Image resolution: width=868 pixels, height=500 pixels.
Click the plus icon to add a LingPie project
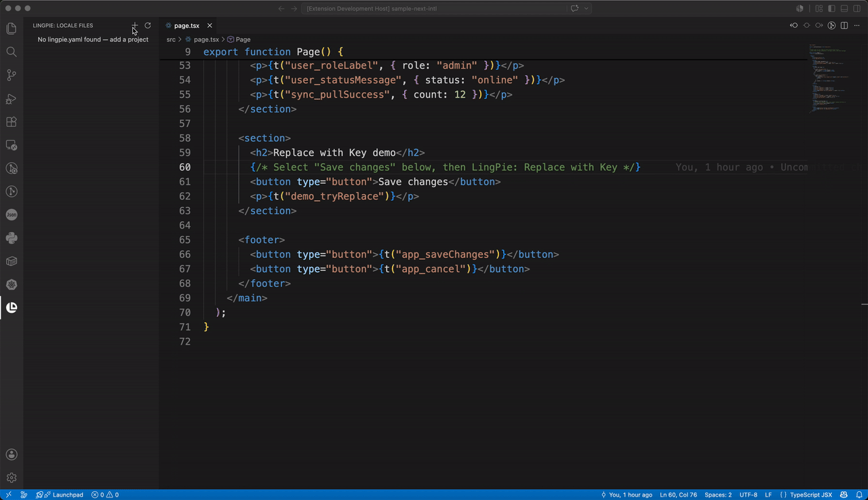135,25
